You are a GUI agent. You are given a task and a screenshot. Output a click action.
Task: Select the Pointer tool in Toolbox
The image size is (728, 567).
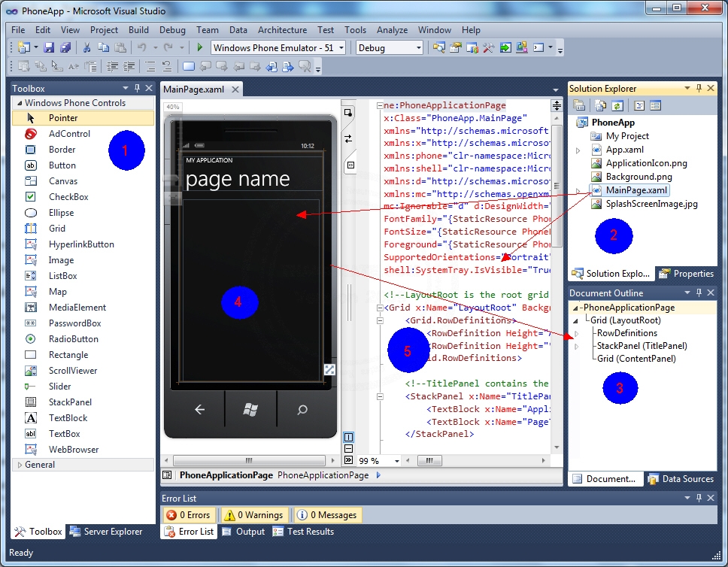[63, 118]
